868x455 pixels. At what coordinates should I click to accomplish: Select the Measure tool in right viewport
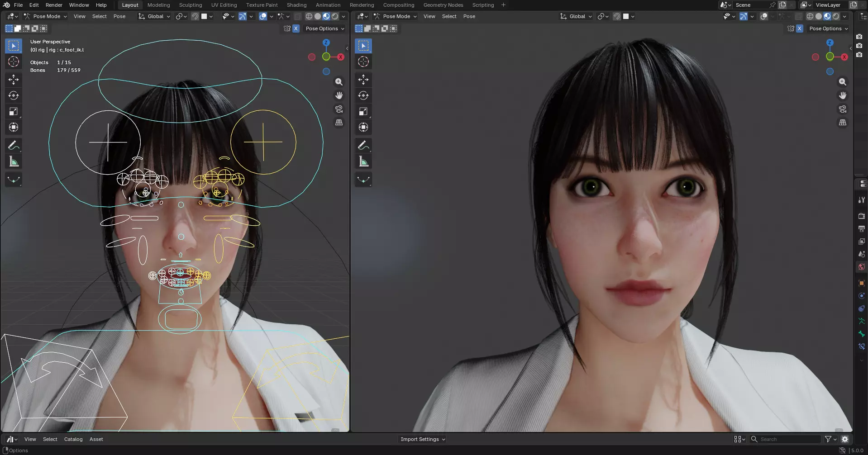363,161
